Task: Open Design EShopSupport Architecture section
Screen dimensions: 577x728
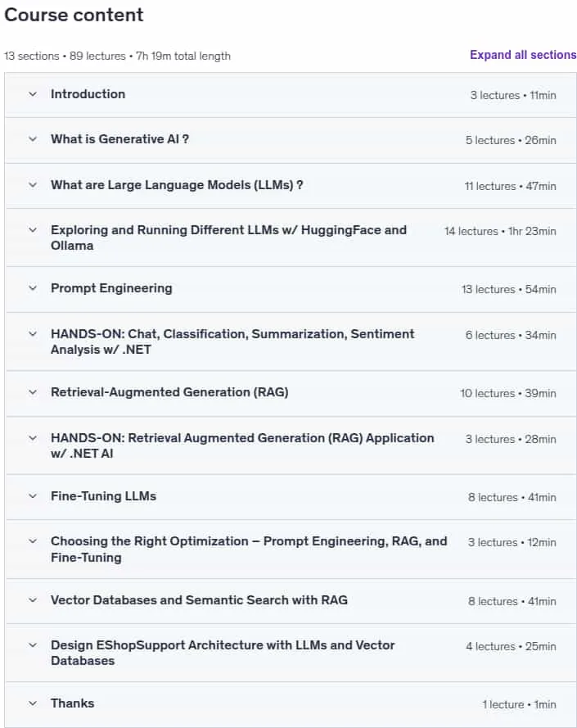Action: [291, 653]
